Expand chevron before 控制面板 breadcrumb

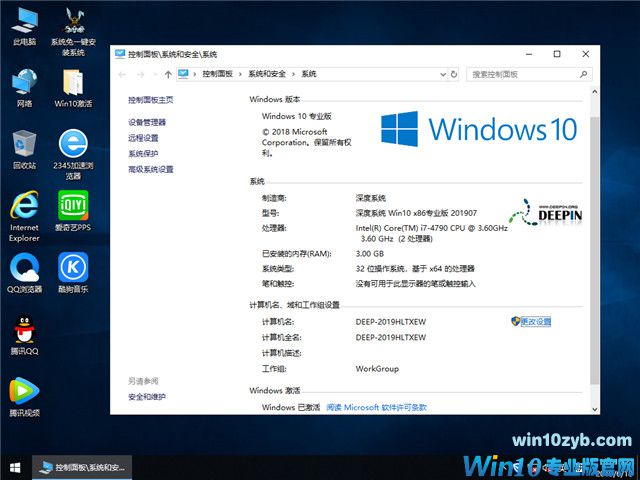pyautogui.click(x=195, y=74)
